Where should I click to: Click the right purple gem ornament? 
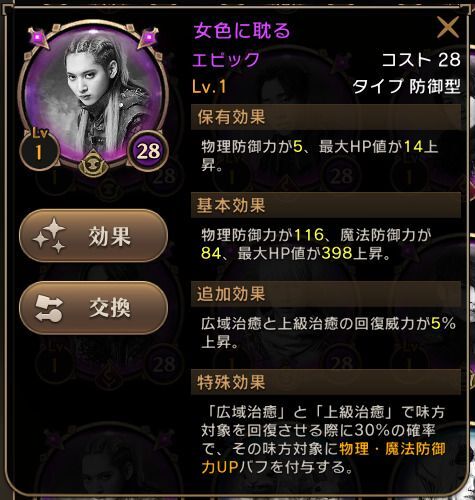click(x=148, y=38)
